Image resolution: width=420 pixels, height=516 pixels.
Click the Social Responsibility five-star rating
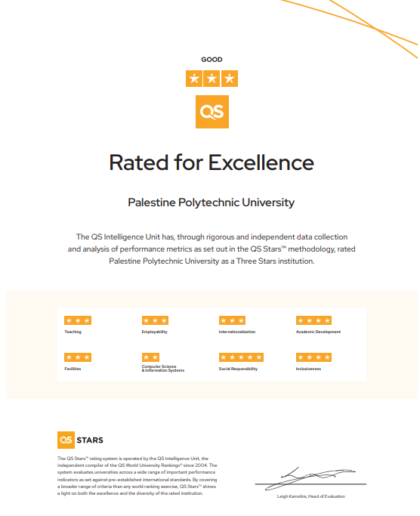point(241,357)
